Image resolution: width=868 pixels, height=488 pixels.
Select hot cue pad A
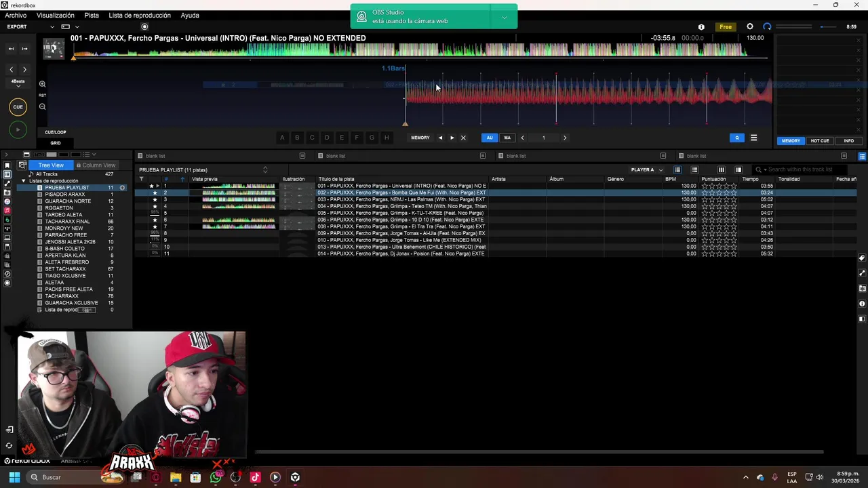[x=282, y=138]
